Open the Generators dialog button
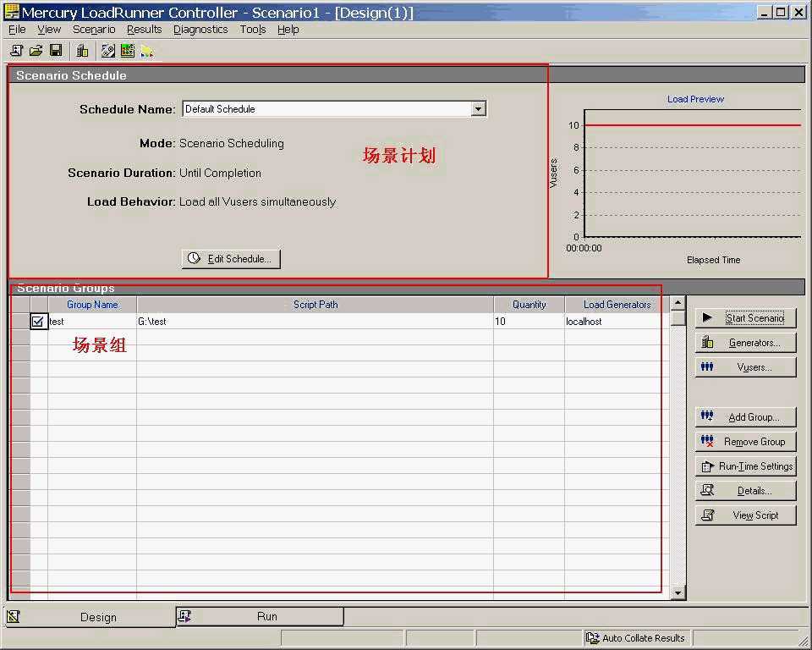The width and height of the screenshot is (812, 650). [x=745, y=343]
